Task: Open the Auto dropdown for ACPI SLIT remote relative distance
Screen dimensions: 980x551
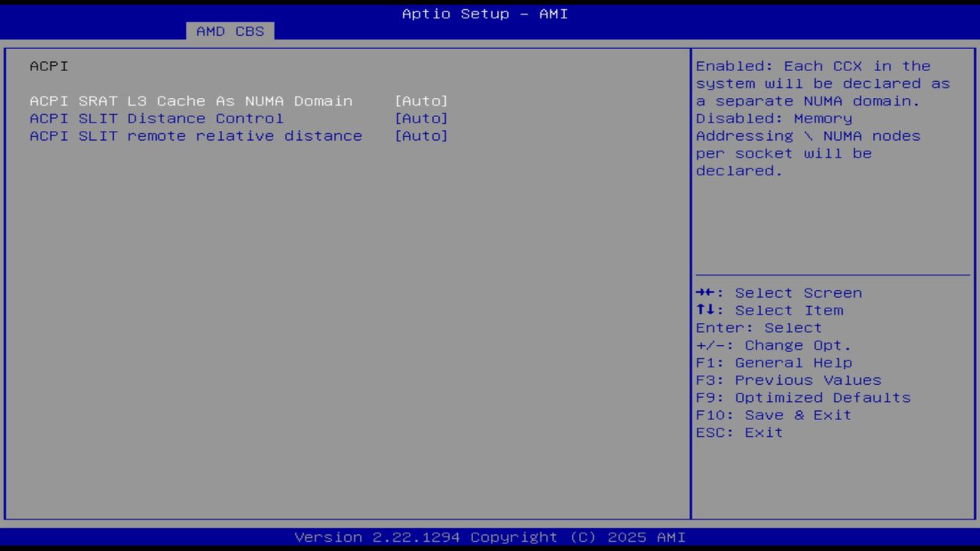Action: click(421, 135)
